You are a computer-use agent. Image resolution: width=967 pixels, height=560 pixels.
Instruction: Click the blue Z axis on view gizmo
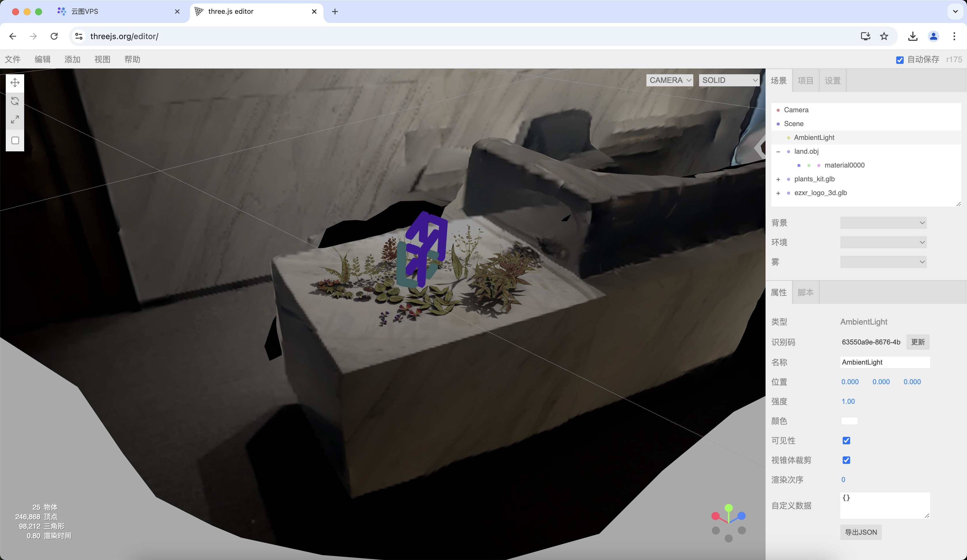pos(742,516)
